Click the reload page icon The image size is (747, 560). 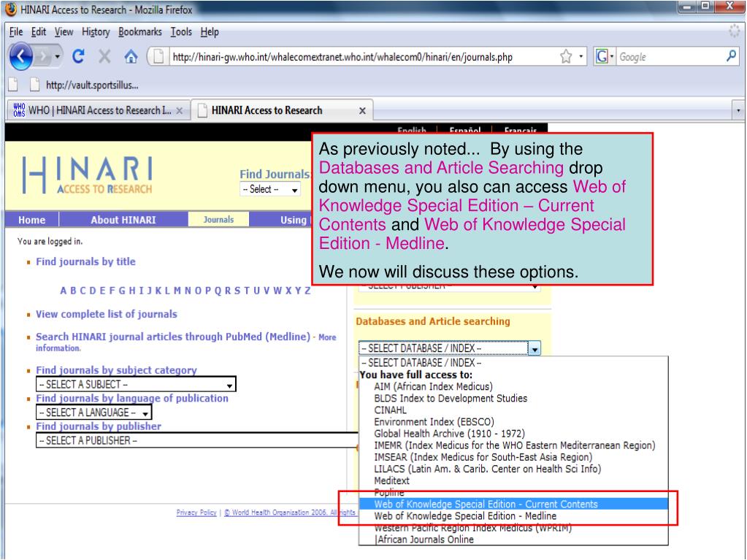point(78,57)
